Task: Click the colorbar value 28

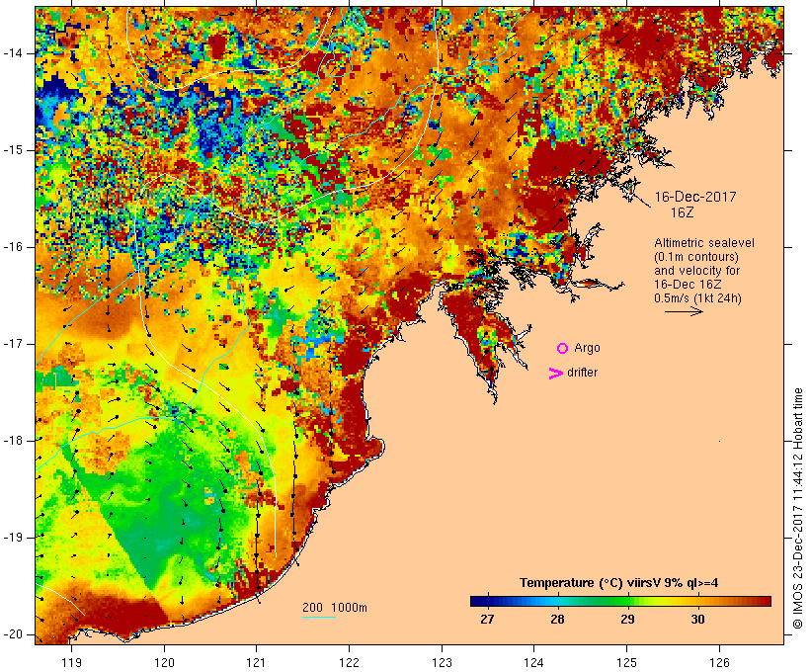Action: coord(557,620)
